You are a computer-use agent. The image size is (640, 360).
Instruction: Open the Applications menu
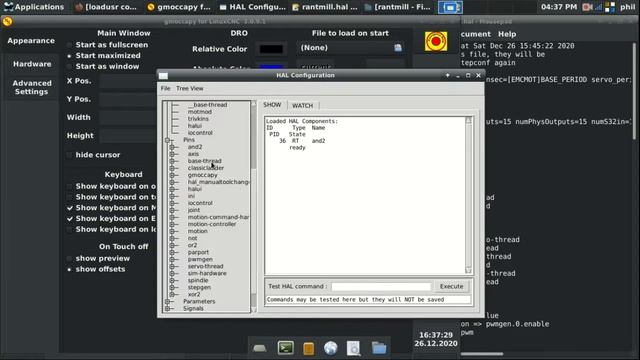(33, 7)
